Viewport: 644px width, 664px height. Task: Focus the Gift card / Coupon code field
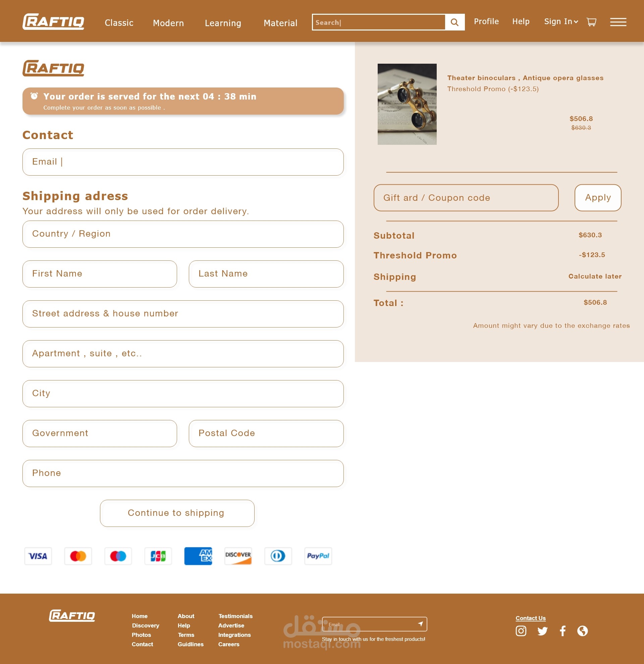[466, 197]
